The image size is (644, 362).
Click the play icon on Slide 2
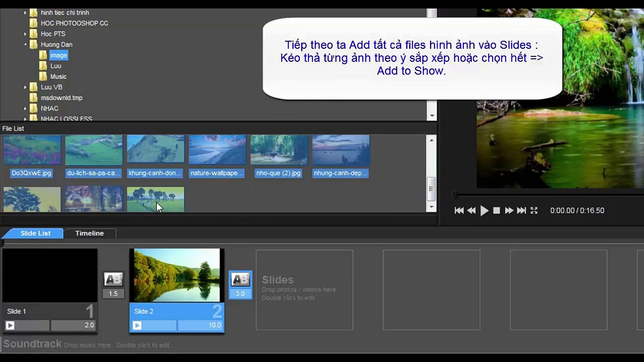pos(137,325)
